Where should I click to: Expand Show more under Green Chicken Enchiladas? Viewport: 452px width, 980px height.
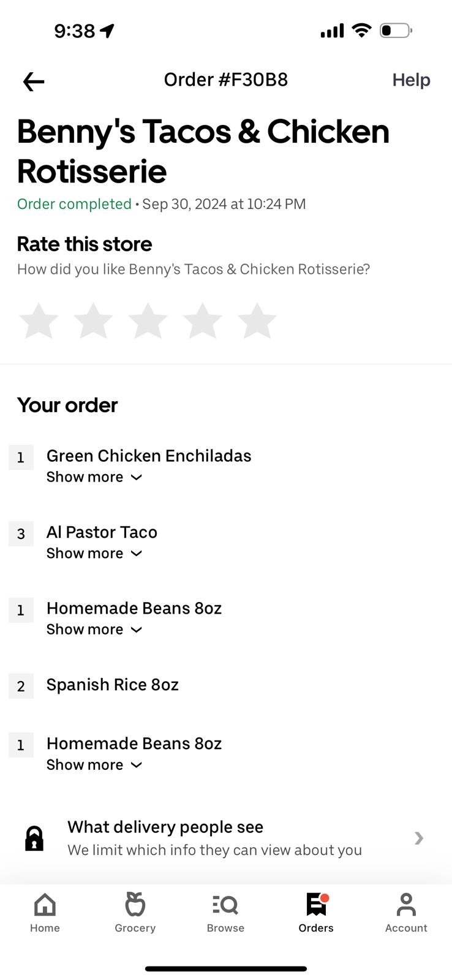[94, 477]
